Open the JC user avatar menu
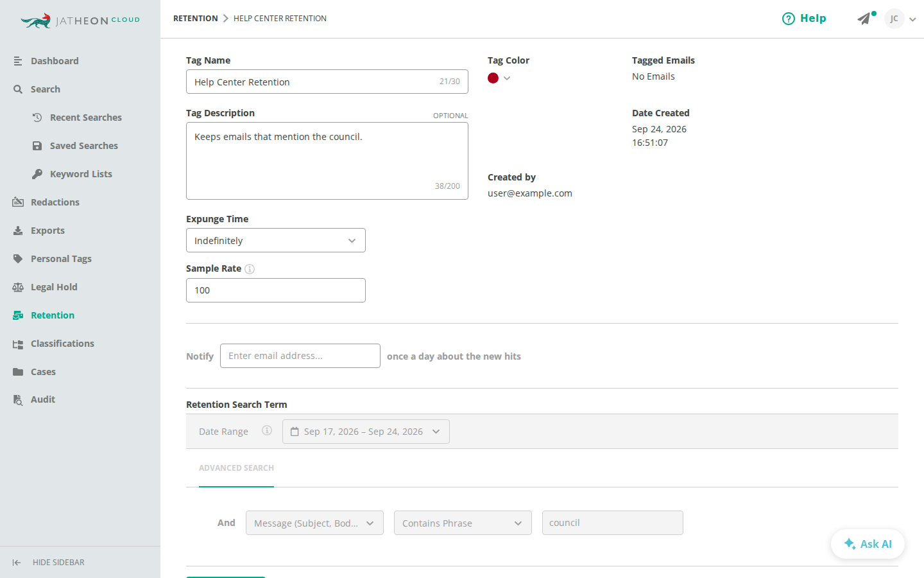924x578 pixels. (894, 19)
